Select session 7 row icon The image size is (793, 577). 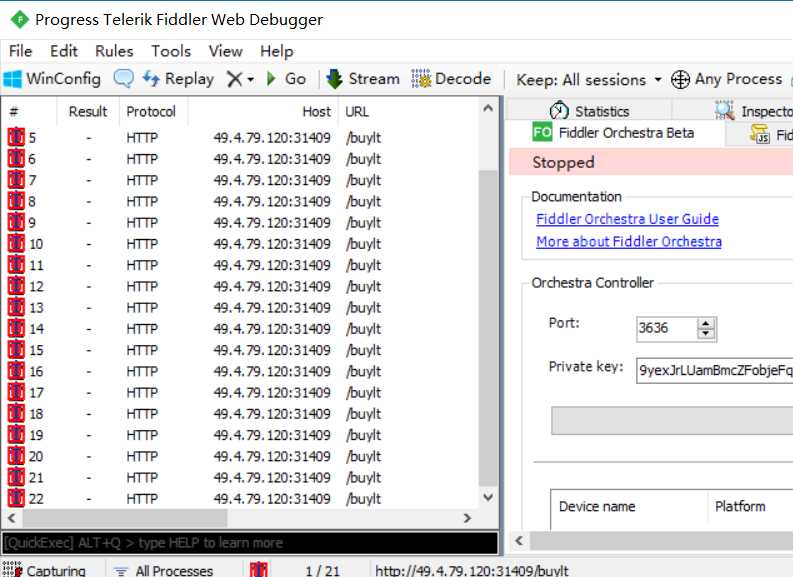[16, 180]
